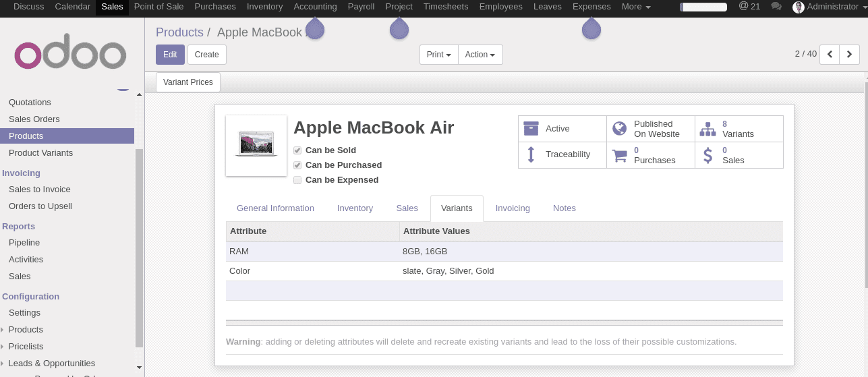Open the Notes tab
Image resolution: width=868 pixels, height=377 pixels.
pyautogui.click(x=565, y=208)
